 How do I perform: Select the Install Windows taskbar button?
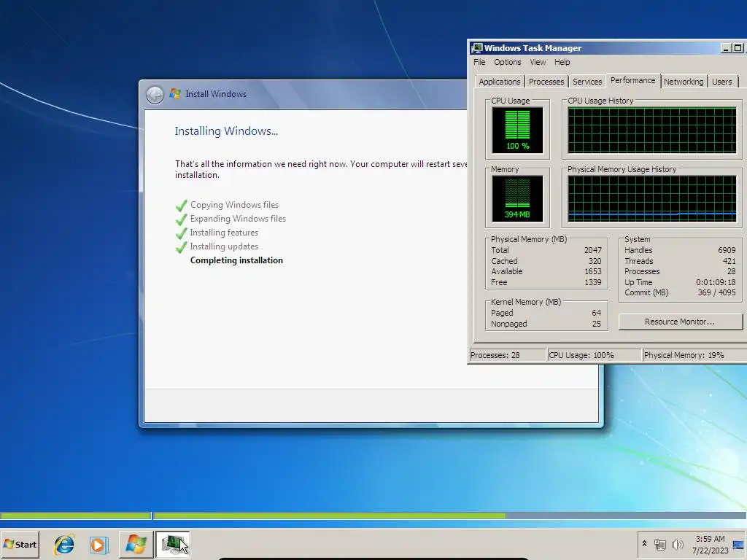(x=136, y=544)
